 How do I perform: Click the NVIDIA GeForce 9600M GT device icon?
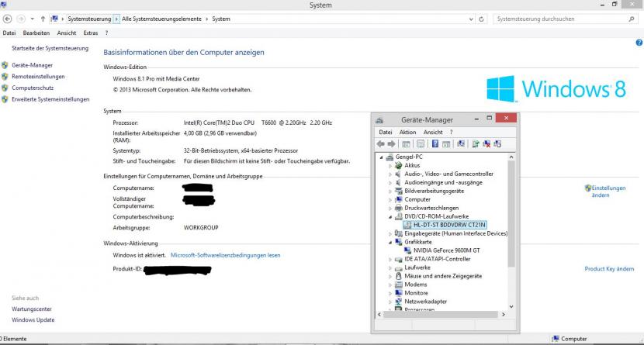[x=408, y=250]
